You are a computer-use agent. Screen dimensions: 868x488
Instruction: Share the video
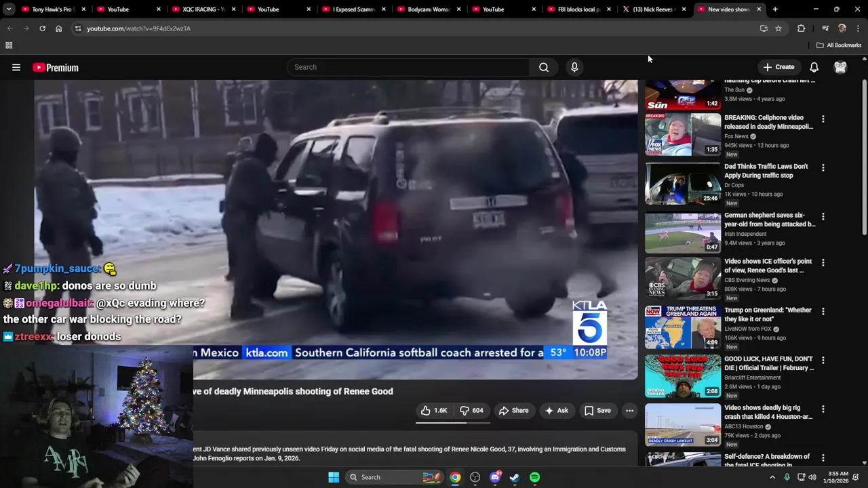click(x=513, y=411)
